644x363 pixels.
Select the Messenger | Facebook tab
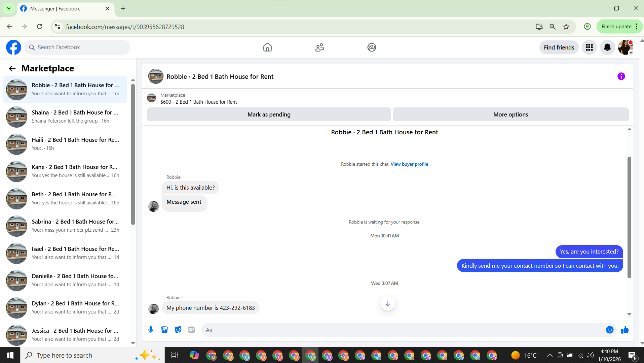coord(66,9)
